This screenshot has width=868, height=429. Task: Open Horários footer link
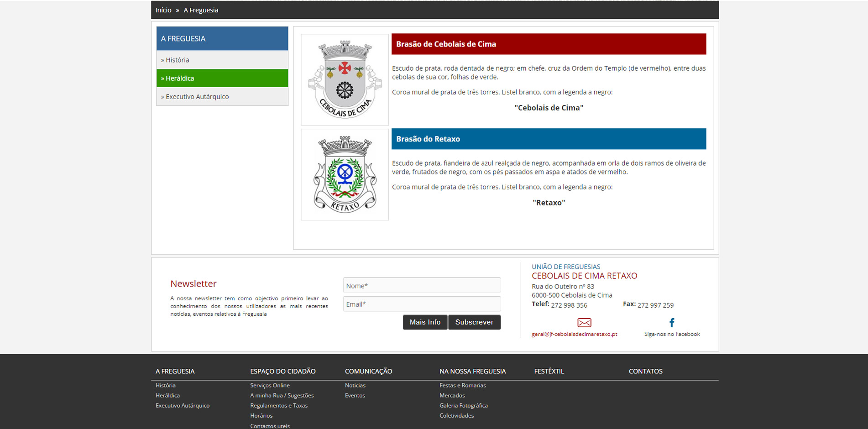pos(261,415)
